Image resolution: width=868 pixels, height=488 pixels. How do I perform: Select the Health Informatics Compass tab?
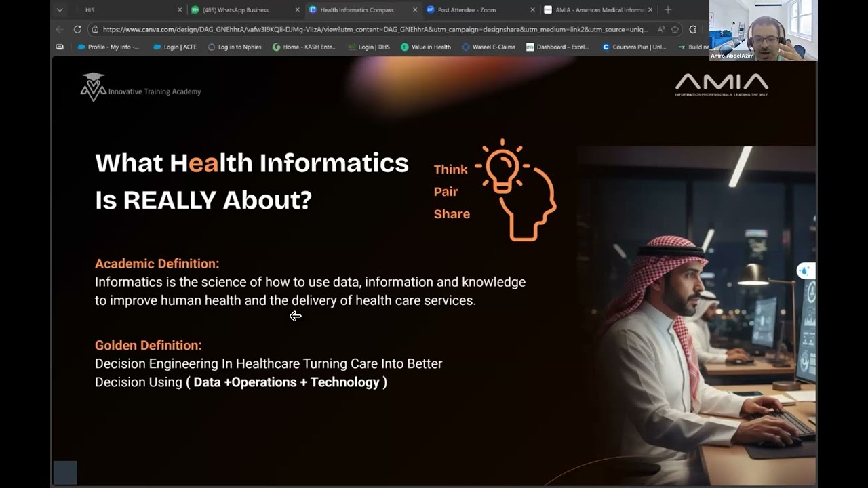tap(363, 10)
